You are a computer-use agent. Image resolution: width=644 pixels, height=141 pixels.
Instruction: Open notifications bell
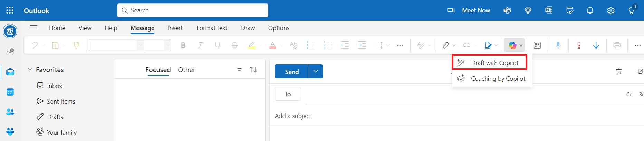click(x=590, y=10)
